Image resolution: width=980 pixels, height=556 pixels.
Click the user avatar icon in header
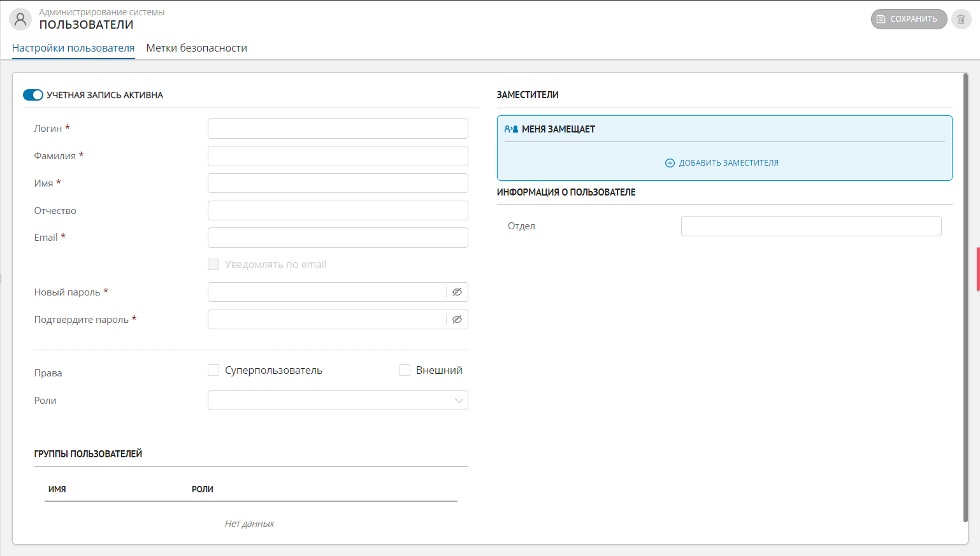[x=20, y=19]
